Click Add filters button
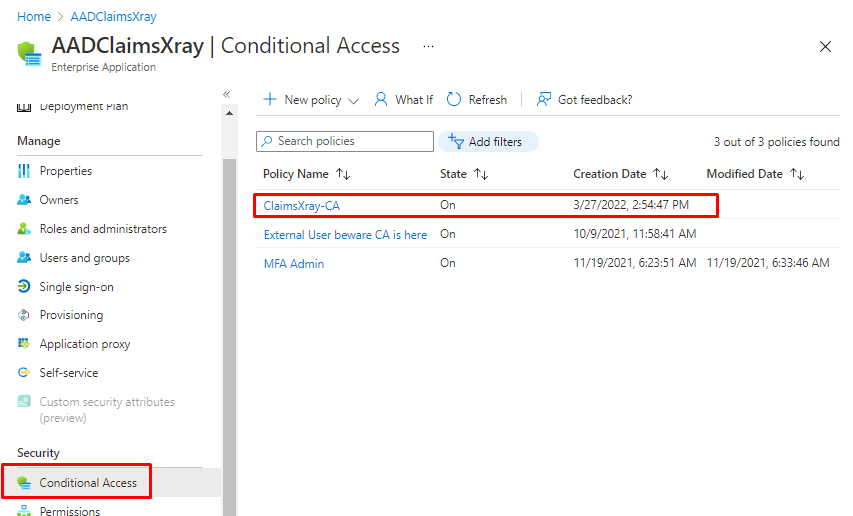This screenshot has width=853, height=516. click(x=487, y=142)
